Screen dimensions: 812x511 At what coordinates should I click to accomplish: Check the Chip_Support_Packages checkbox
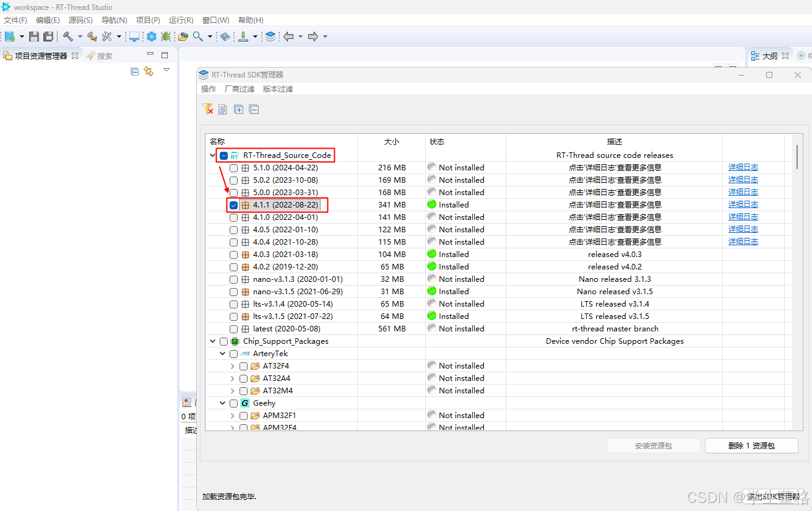[x=223, y=341]
